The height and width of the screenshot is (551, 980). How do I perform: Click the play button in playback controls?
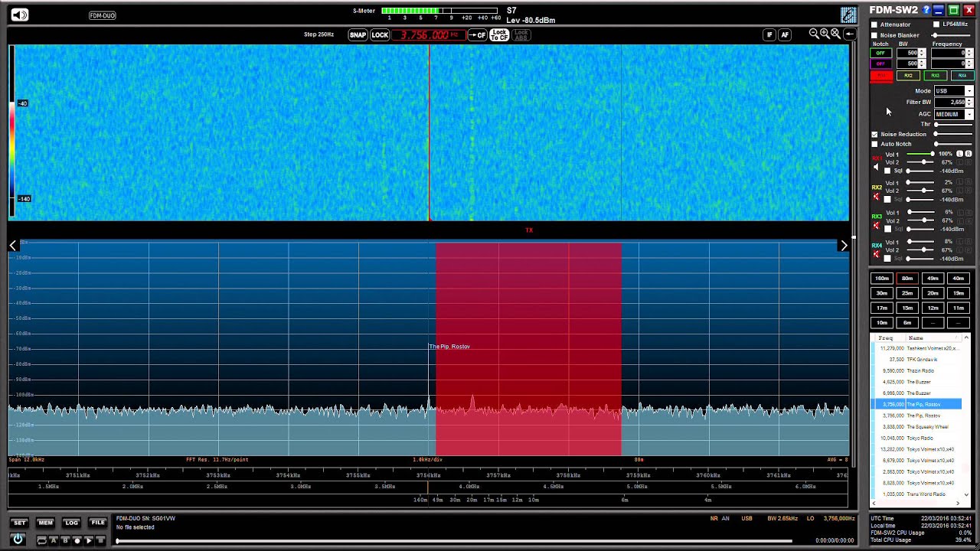pos(89,541)
